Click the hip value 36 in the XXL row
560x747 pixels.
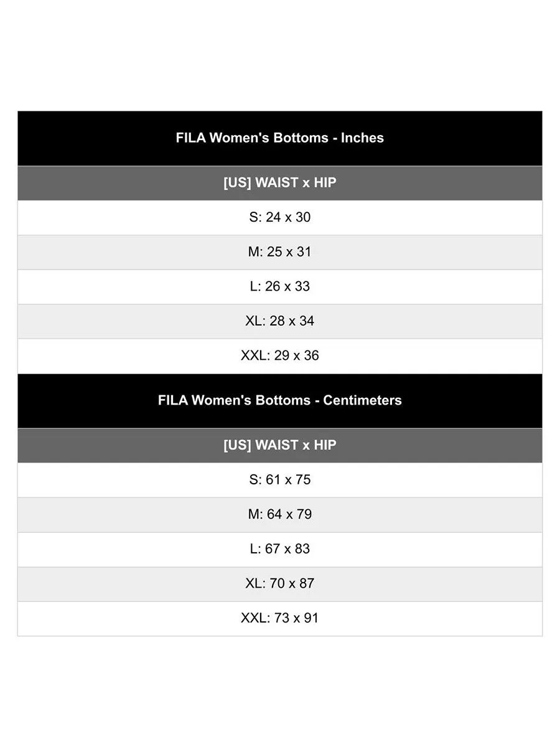pos(311,355)
